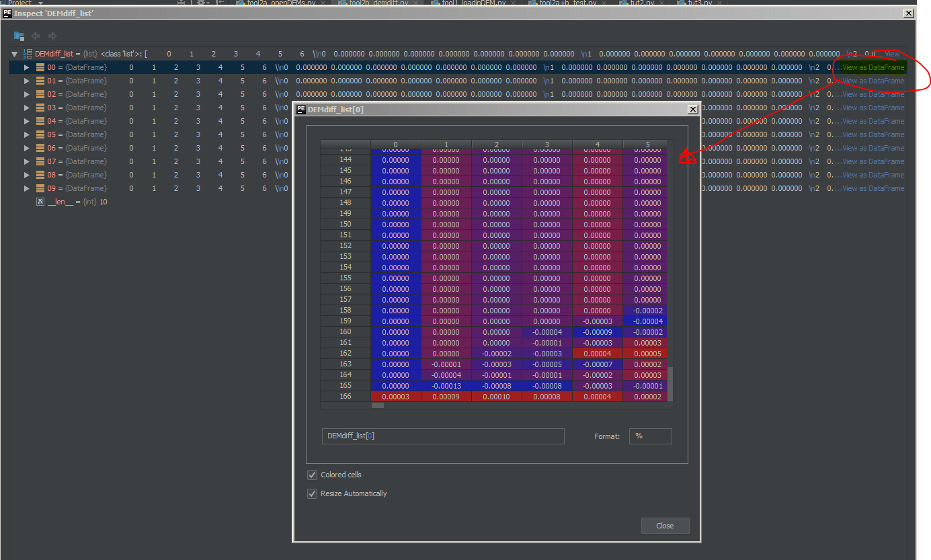Click the PE icon on the Inspect window title
931x560 pixels.
[7, 13]
